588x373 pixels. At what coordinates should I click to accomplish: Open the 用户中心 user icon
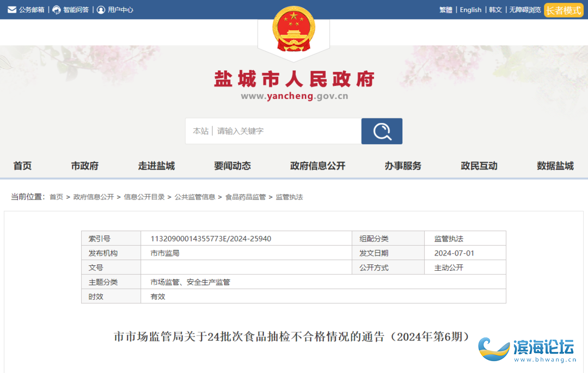101,10
